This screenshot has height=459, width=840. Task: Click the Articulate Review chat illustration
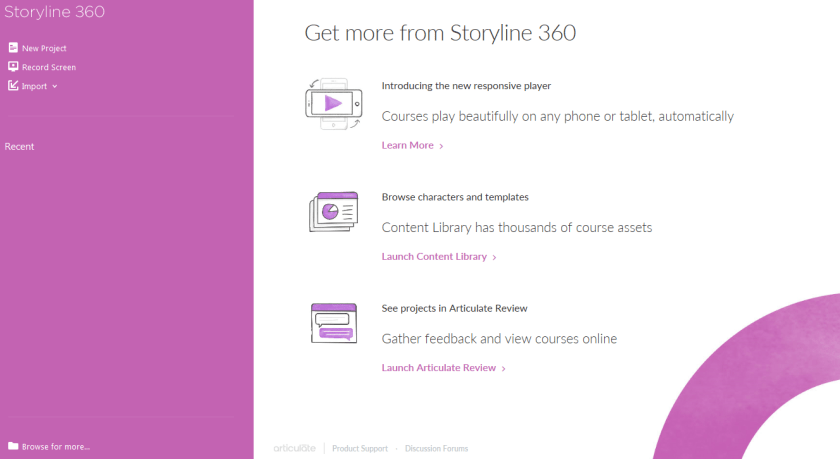[x=334, y=323]
